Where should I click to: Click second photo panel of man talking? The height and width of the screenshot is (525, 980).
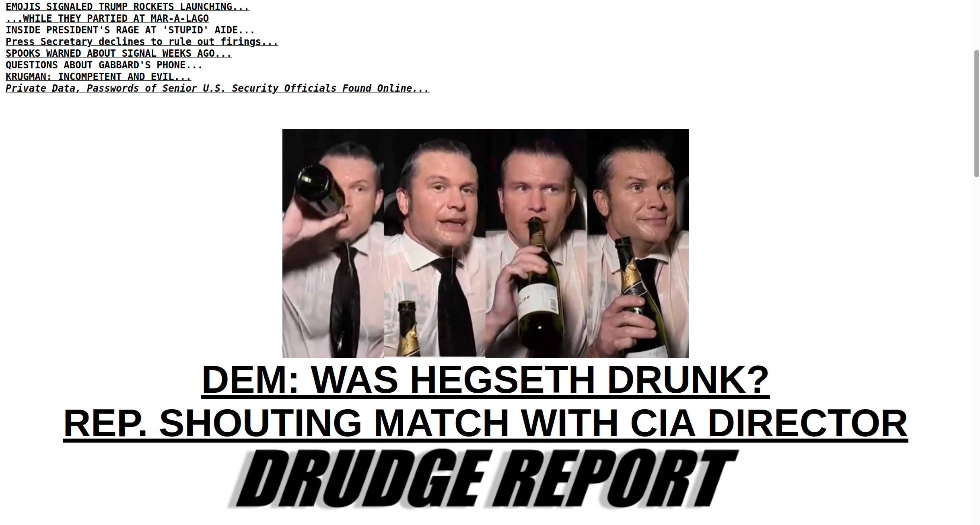coord(434,243)
